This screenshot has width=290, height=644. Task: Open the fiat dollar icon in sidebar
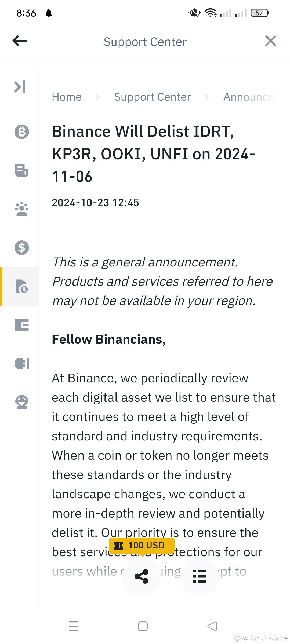[x=21, y=248]
